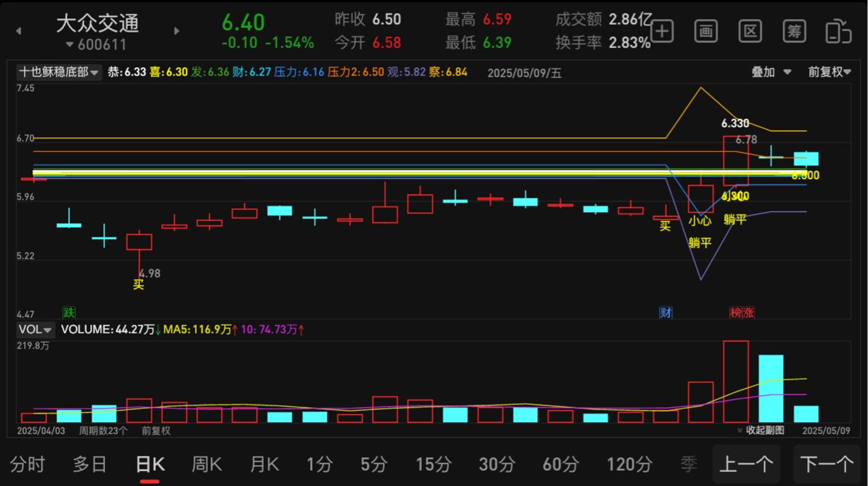The image size is (868, 486).
Task: Tap the current price 6.40
Action: pyautogui.click(x=244, y=22)
